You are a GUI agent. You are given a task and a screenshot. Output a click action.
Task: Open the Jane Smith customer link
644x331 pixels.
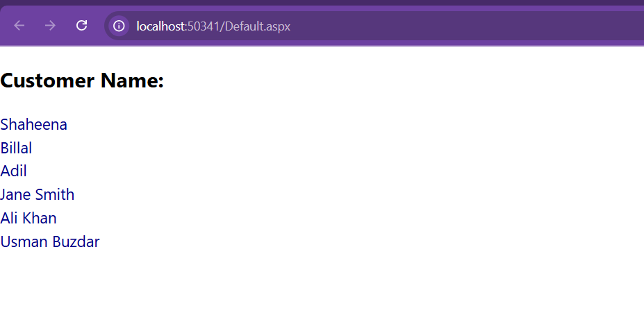coord(38,194)
